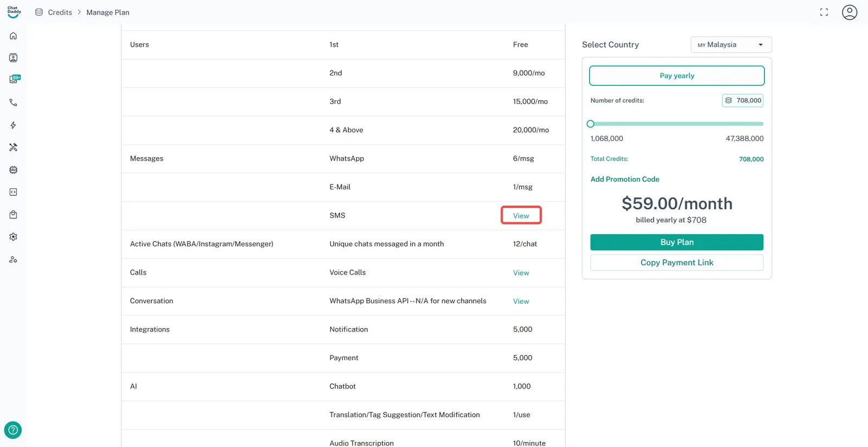Open the user profile avatar menu
This screenshot has width=868, height=447.
(x=849, y=12)
